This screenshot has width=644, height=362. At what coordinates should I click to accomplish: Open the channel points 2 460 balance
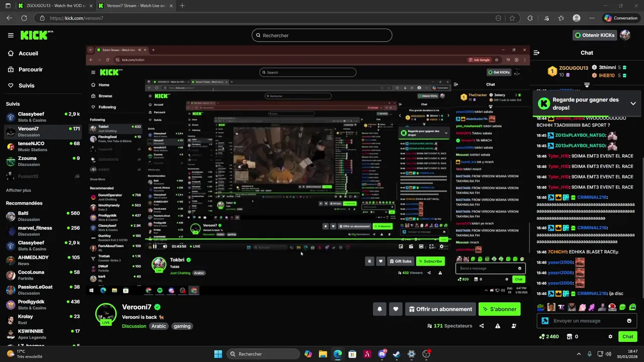coord(549,336)
